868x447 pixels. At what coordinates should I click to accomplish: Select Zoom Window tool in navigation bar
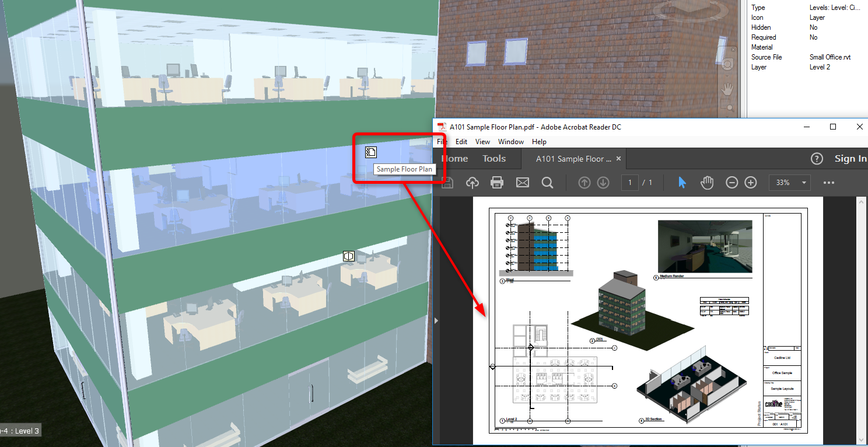click(x=727, y=106)
